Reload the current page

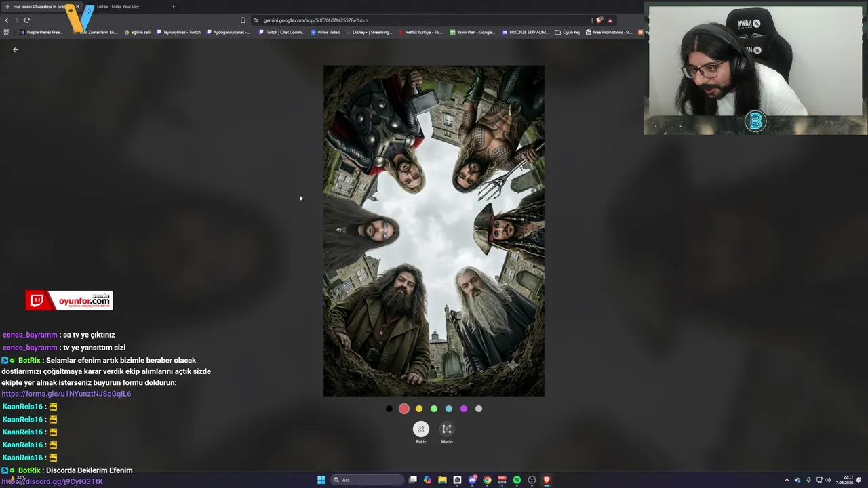[27, 20]
